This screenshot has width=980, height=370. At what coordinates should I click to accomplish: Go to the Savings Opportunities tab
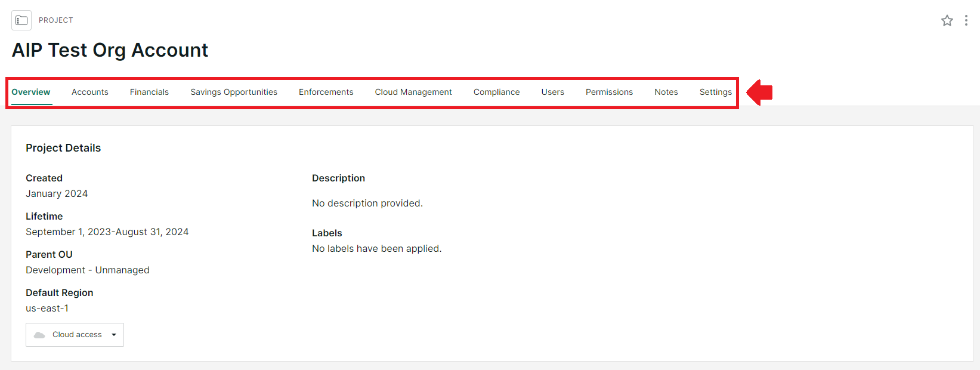point(234,92)
